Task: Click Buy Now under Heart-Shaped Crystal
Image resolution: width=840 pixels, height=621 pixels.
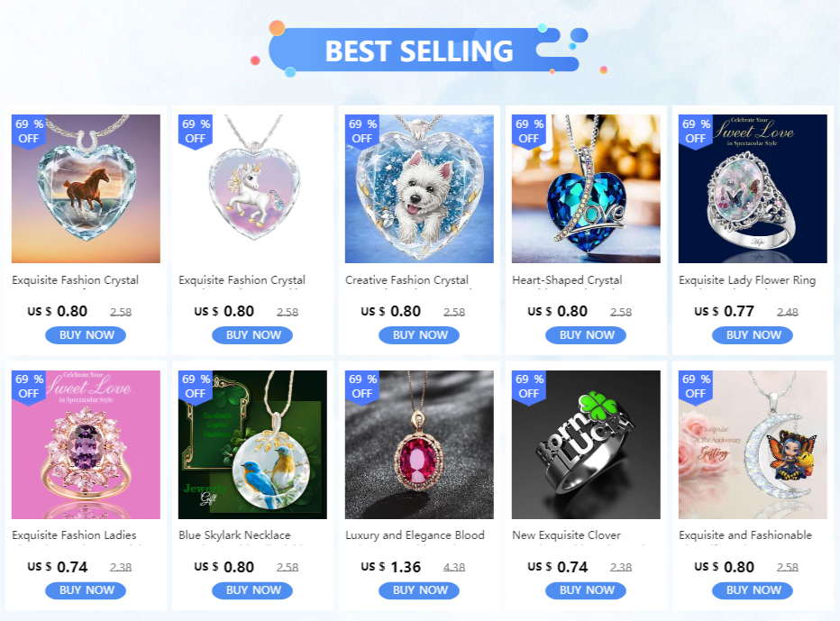Action: pos(586,335)
